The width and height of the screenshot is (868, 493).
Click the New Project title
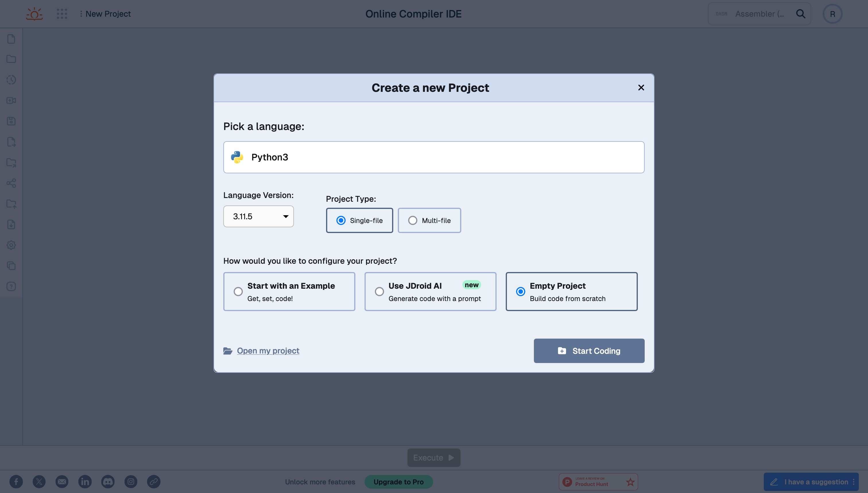(108, 14)
